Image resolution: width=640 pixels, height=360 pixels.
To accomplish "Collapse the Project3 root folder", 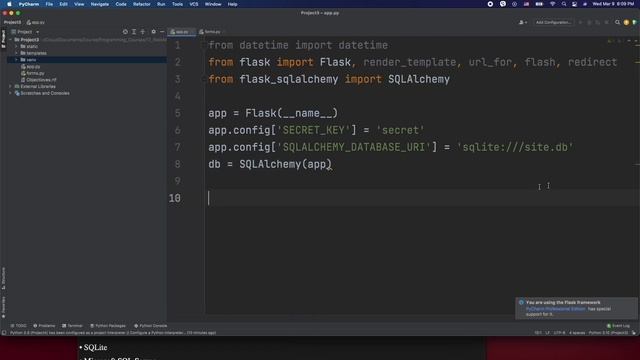I will pyautogui.click(x=11, y=40).
